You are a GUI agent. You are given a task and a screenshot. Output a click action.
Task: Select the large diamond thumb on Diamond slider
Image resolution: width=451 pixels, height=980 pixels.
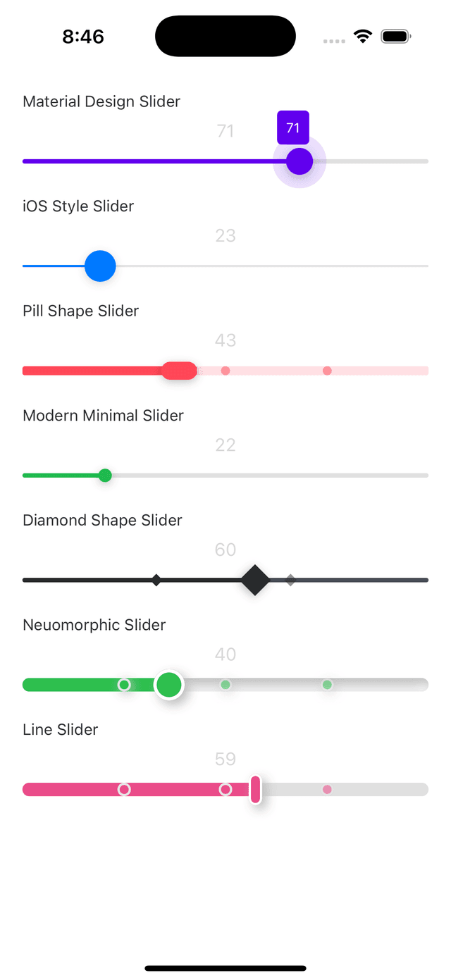(254, 580)
